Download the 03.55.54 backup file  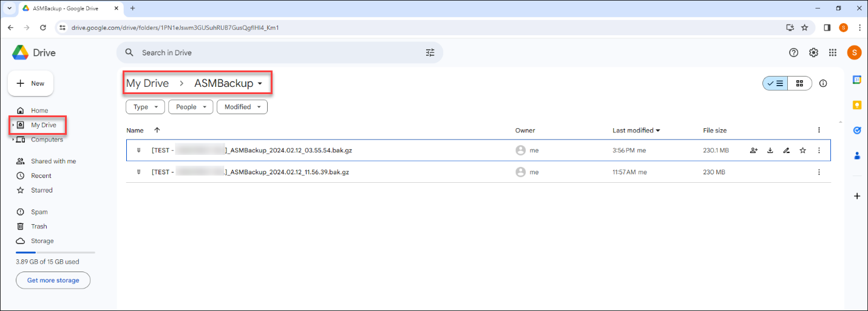tap(770, 151)
